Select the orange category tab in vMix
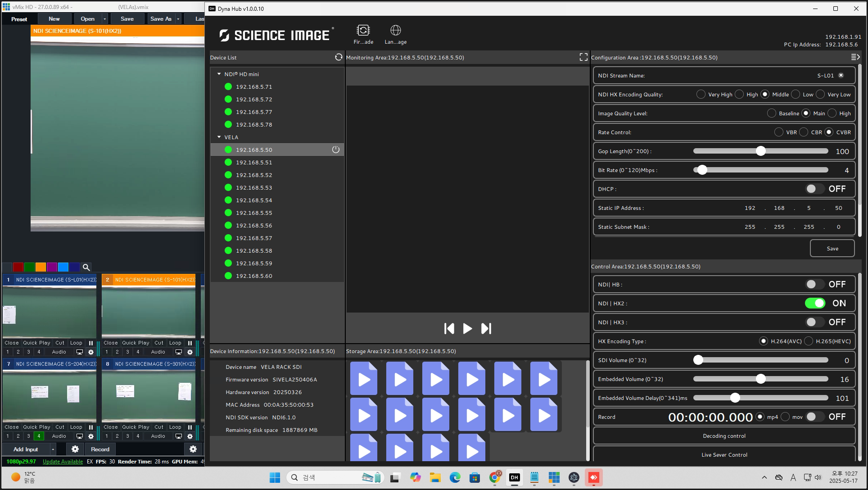 (41, 267)
